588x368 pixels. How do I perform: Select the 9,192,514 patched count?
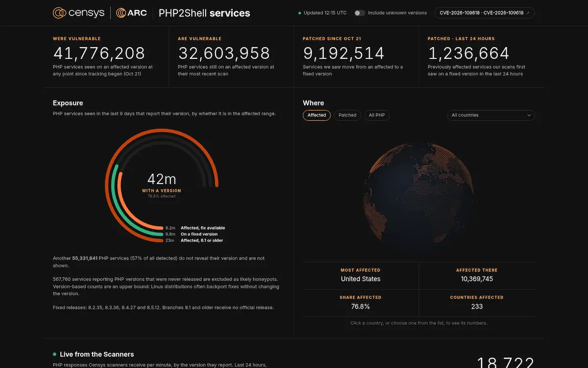point(343,53)
